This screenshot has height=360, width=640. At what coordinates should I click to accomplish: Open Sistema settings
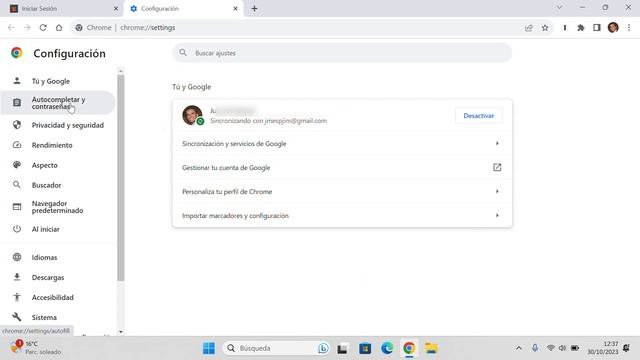(44, 318)
